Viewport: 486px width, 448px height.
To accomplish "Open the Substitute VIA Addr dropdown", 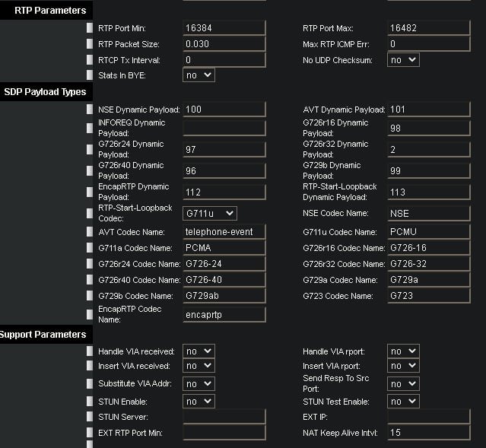I will coord(199,383).
